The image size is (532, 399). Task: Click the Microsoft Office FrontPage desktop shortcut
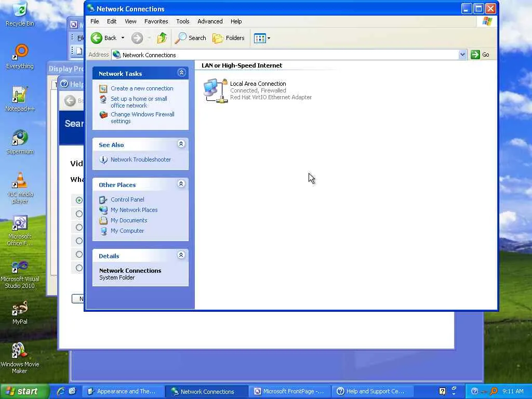pyautogui.click(x=20, y=230)
